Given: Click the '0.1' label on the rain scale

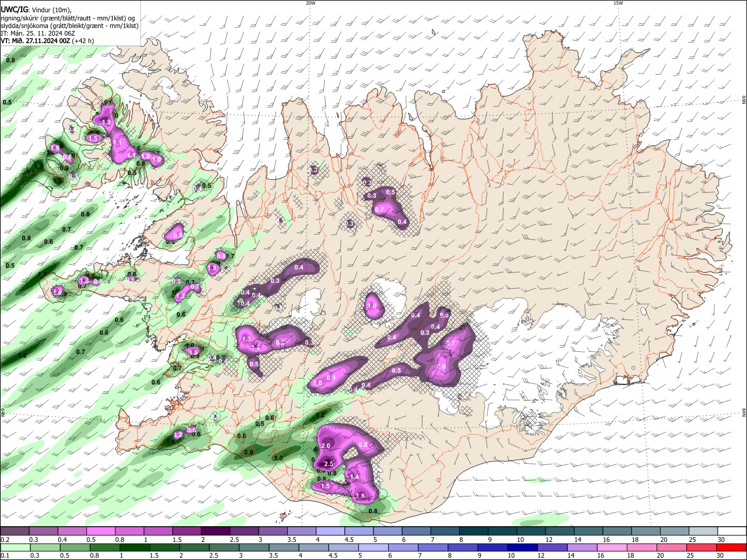Looking at the screenshot, I should click(5, 556).
